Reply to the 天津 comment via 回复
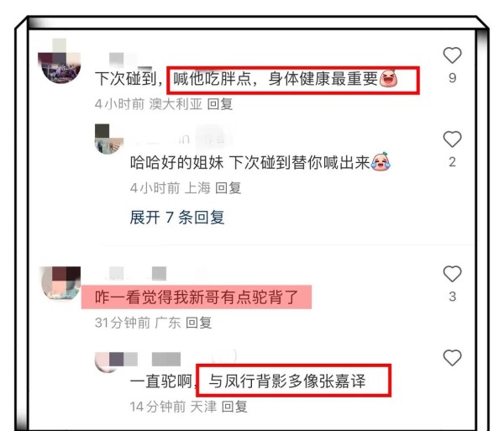 234,407
